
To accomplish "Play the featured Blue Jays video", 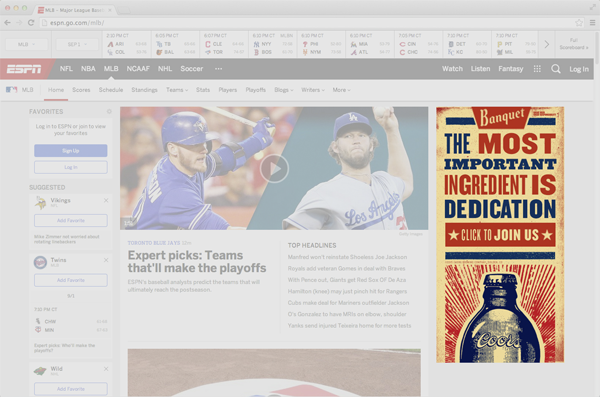I will pyautogui.click(x=274, y=168).
